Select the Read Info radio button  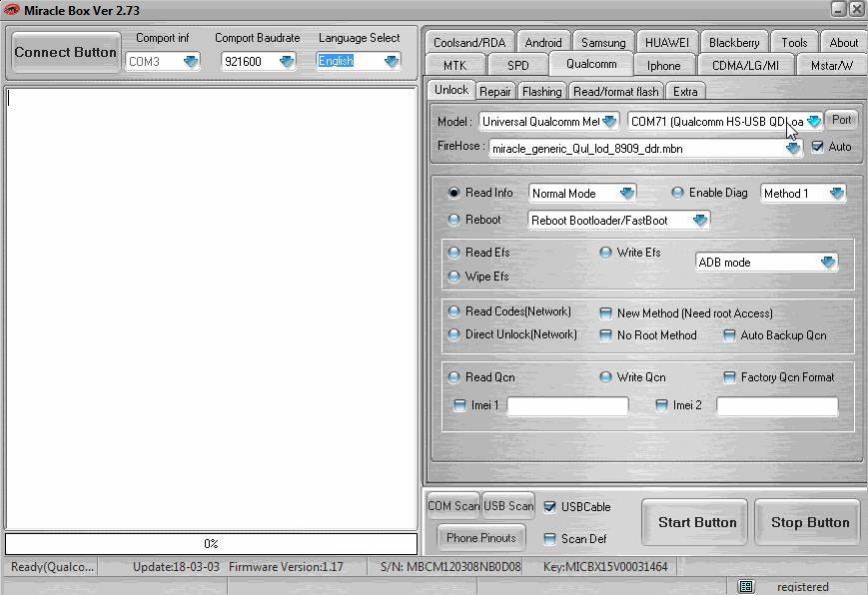click(453, 193)
